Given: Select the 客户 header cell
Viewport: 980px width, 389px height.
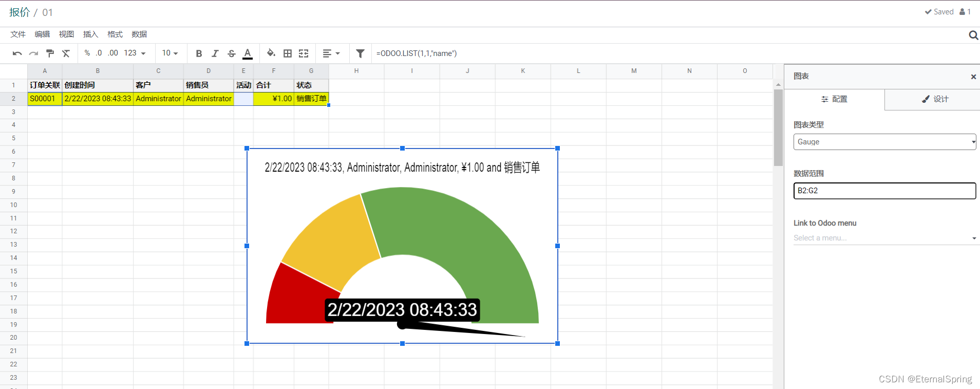Looking at the screenshot, I should point(158,85).
